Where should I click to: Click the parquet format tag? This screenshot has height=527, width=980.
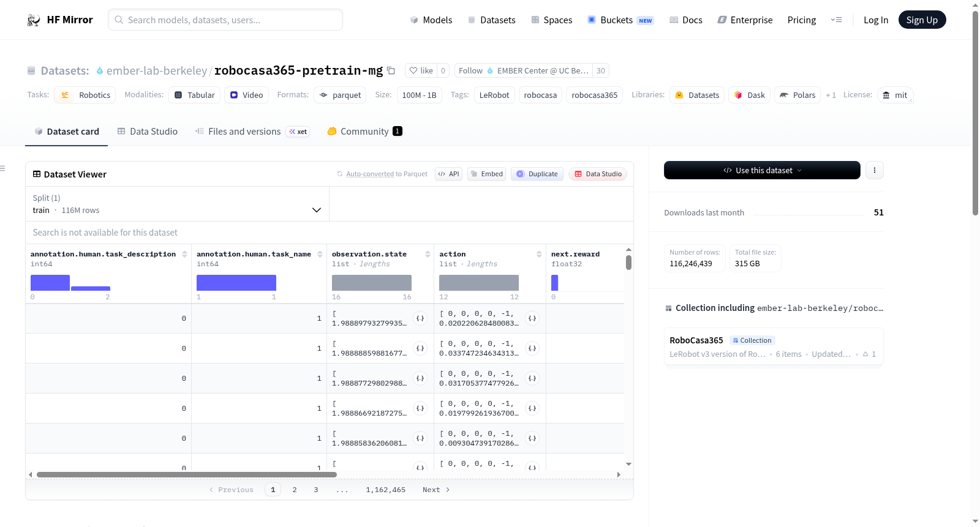pyautogui.click(x=340, y=95)
